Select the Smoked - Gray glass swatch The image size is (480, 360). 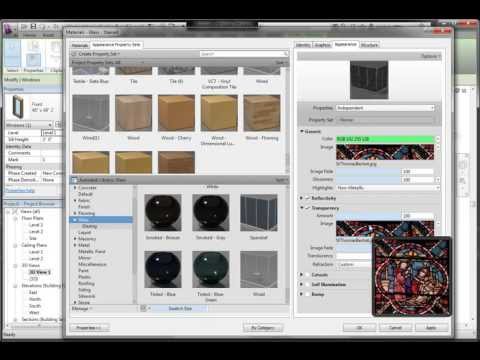pos(211,213)
